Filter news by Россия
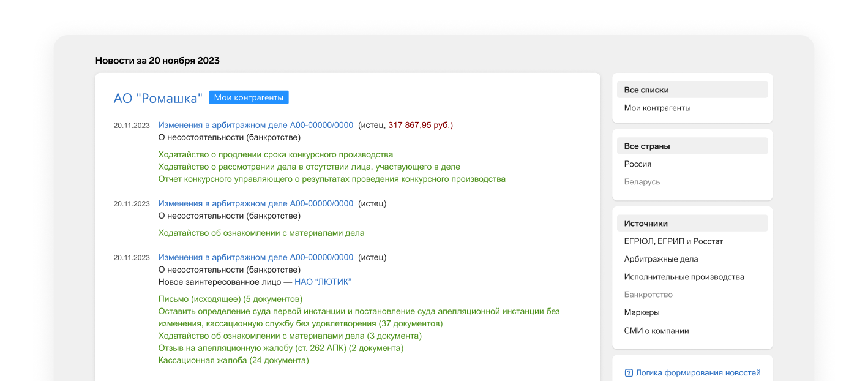The image size is (868, 381). coord(638,164)
